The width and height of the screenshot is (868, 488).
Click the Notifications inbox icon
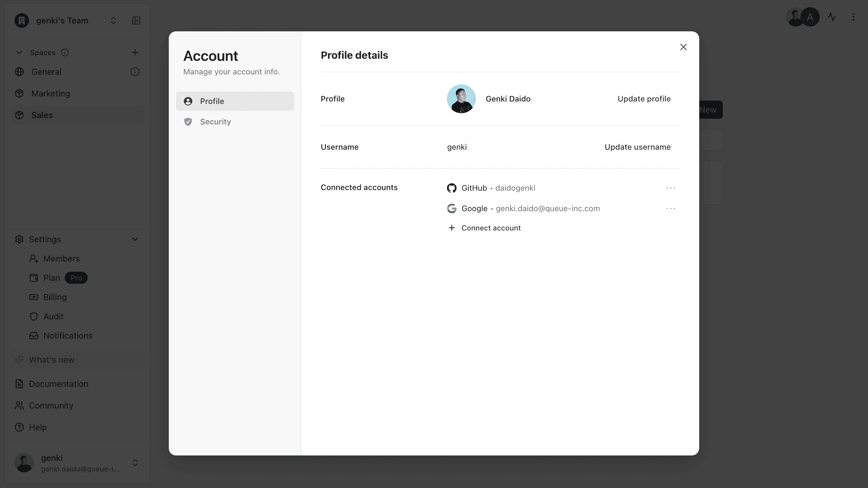pyautogui.click(x=34, y=336)
